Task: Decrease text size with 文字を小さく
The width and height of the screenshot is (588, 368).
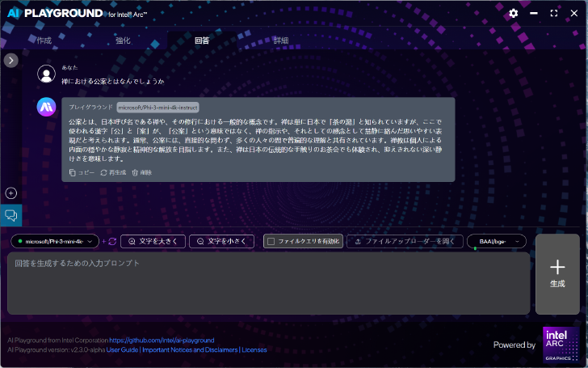Action: (221, 242)
